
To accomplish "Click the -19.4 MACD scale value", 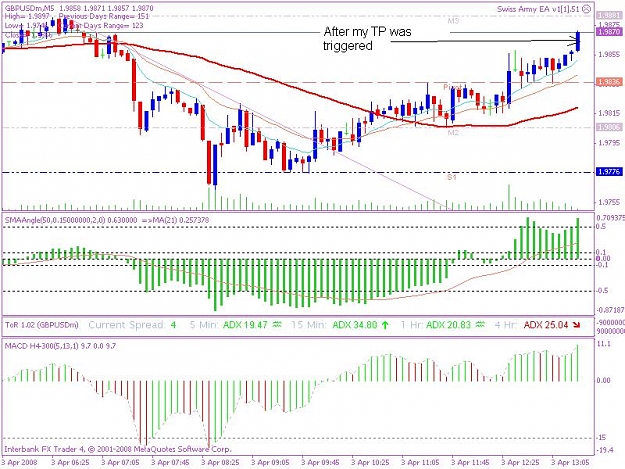I will click(604, 450).
